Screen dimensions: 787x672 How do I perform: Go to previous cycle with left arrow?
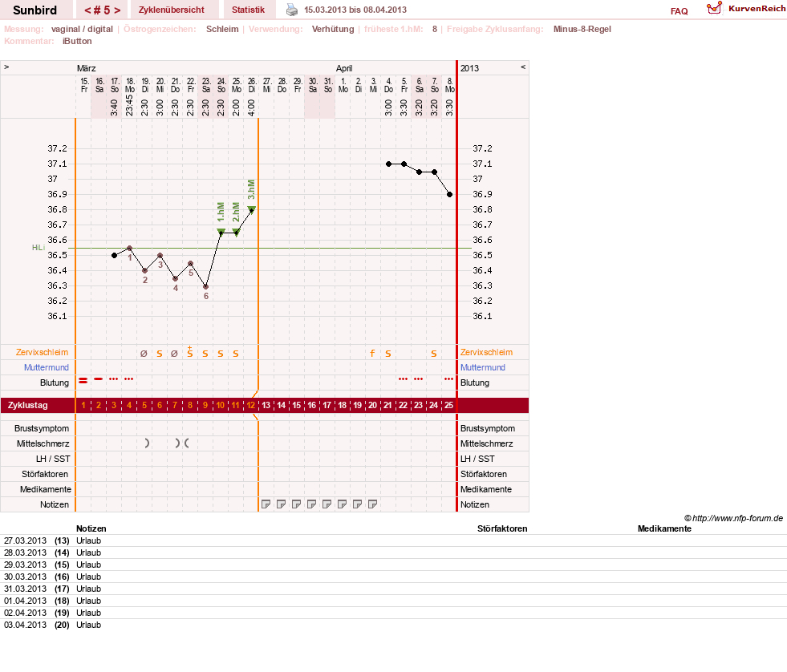point(88,10)
